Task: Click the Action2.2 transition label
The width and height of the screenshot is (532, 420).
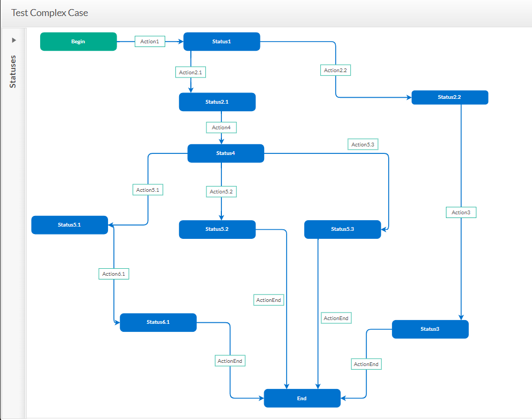Action: coord(336,71)
